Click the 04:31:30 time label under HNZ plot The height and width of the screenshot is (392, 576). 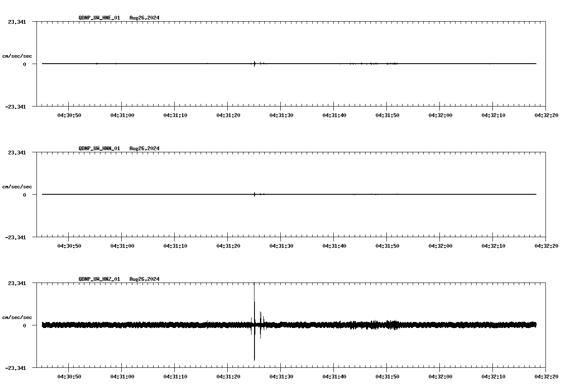[x=281, y=377]
